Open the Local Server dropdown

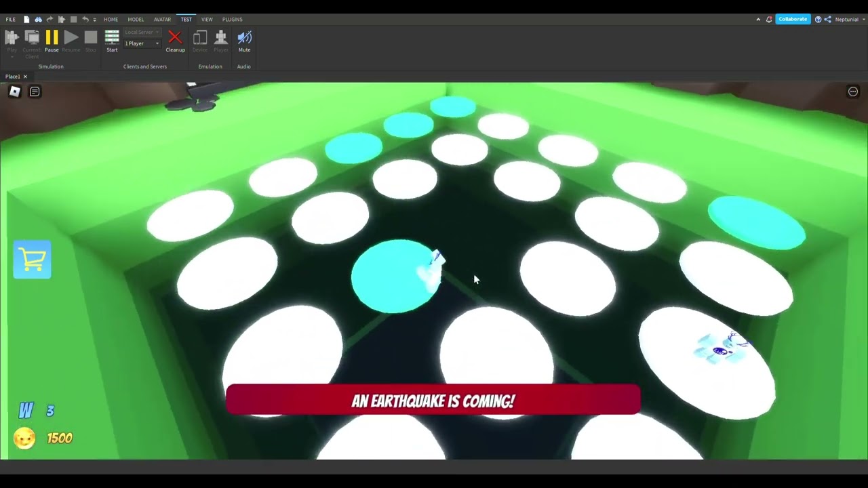(142, 33)
